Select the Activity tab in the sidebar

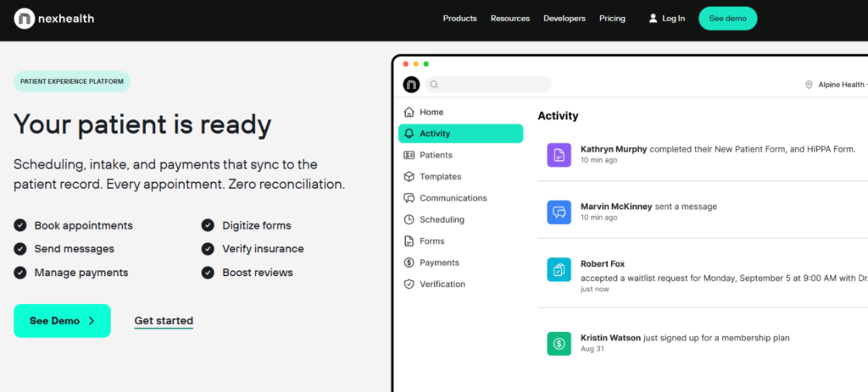(x=460, y=134)
